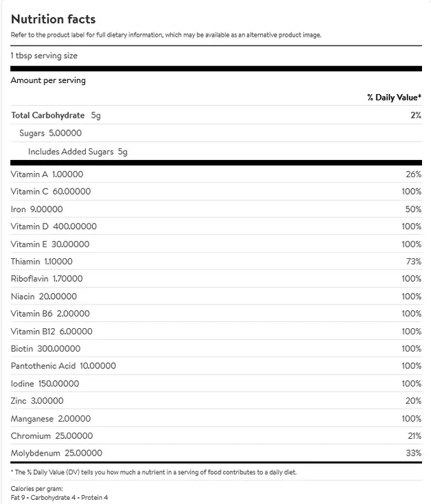Click the Amount per serving label

coord(48,80)
